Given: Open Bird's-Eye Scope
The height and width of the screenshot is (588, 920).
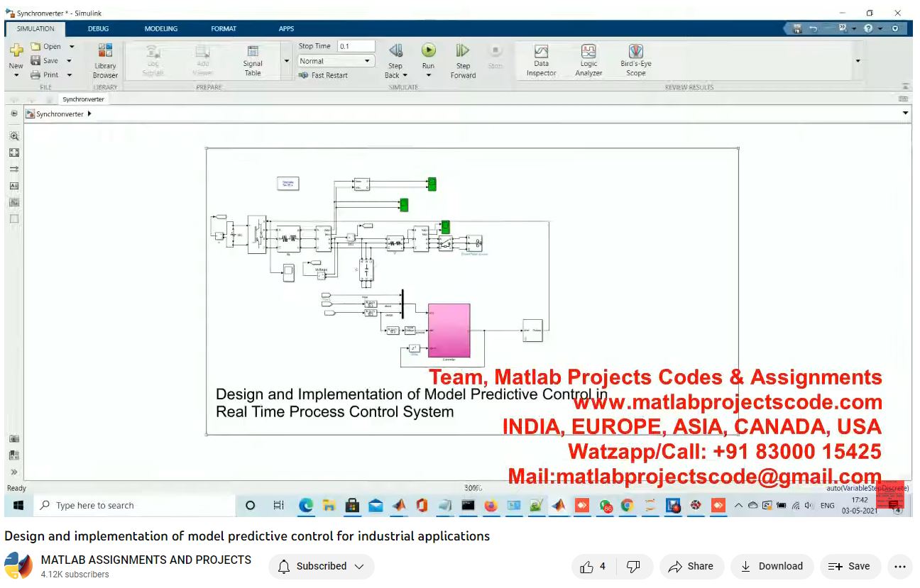Looking at the screenshot, I should [x=635, y=61].
